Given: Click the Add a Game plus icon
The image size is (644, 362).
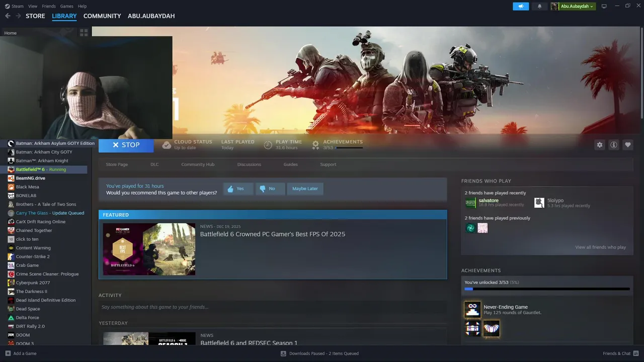Looking at the screenshot, I should coord(8,353).
